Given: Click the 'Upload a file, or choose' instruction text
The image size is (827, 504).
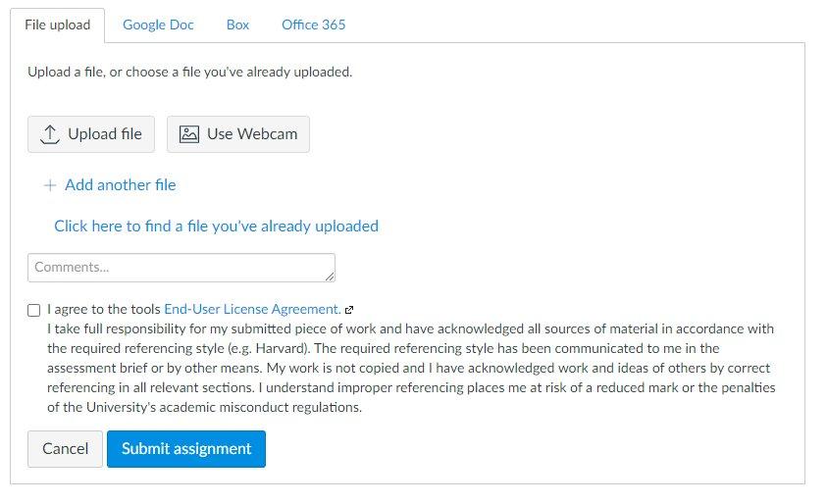Looking at the screenshot, I should coord(190,72).
